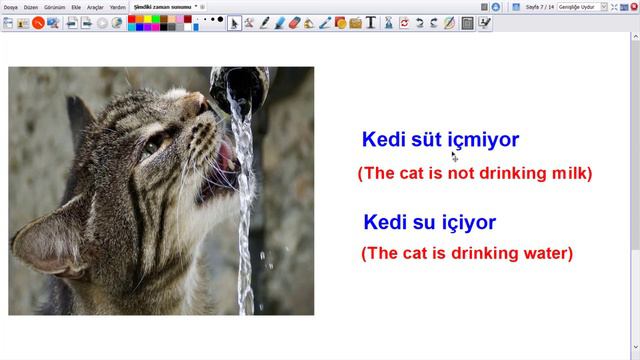Open the Ekle menu
This screenshot has width=640, height=360.
click(76, 7)
